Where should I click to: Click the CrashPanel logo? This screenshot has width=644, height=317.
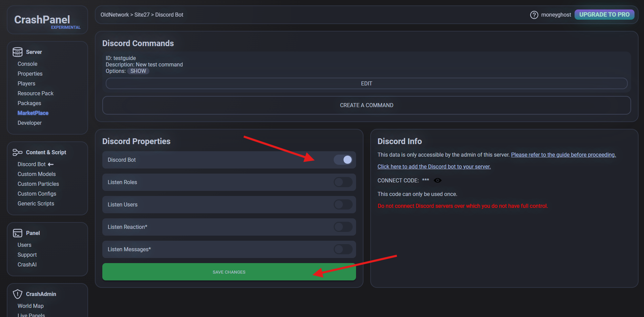[x=42, y=20]
